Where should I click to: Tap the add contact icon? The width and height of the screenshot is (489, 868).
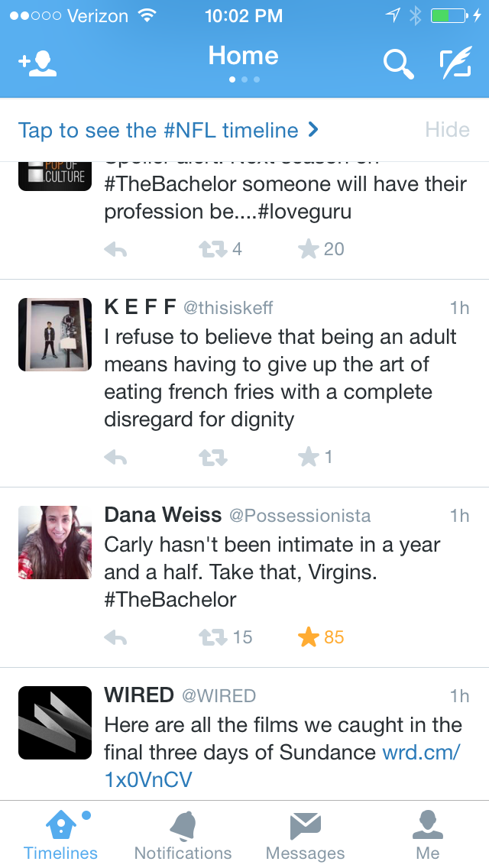pyautogui.click(x=37, y=64)
